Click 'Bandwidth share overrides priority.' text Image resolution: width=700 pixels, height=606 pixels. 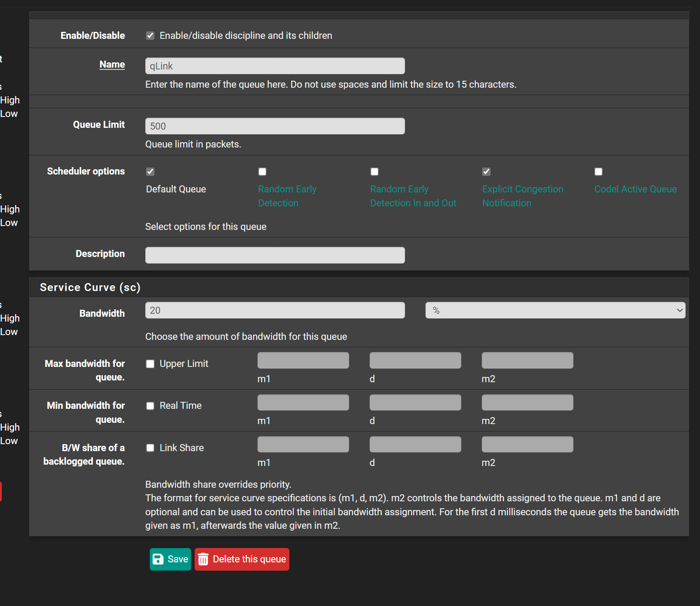pyautogui.click(x=218, y=484)
